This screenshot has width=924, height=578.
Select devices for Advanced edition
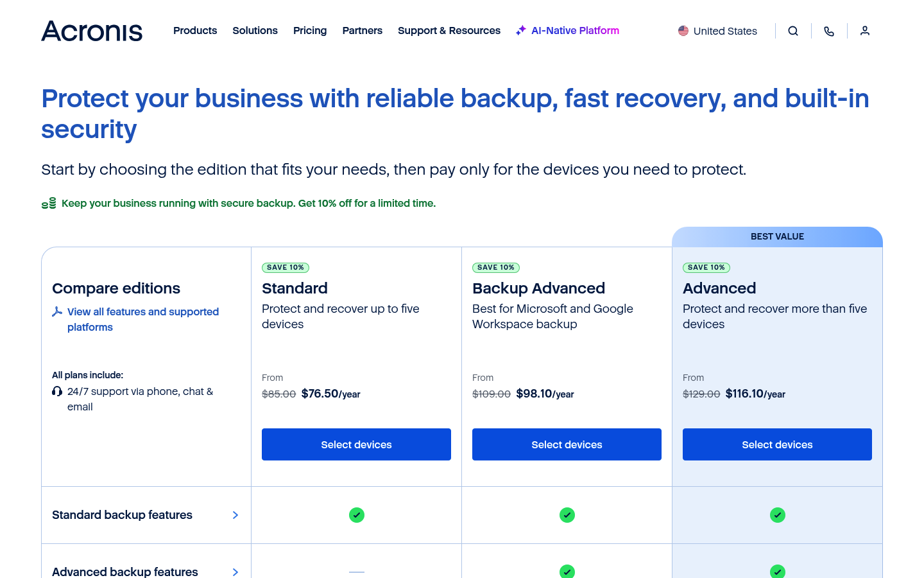click(777, 444)
